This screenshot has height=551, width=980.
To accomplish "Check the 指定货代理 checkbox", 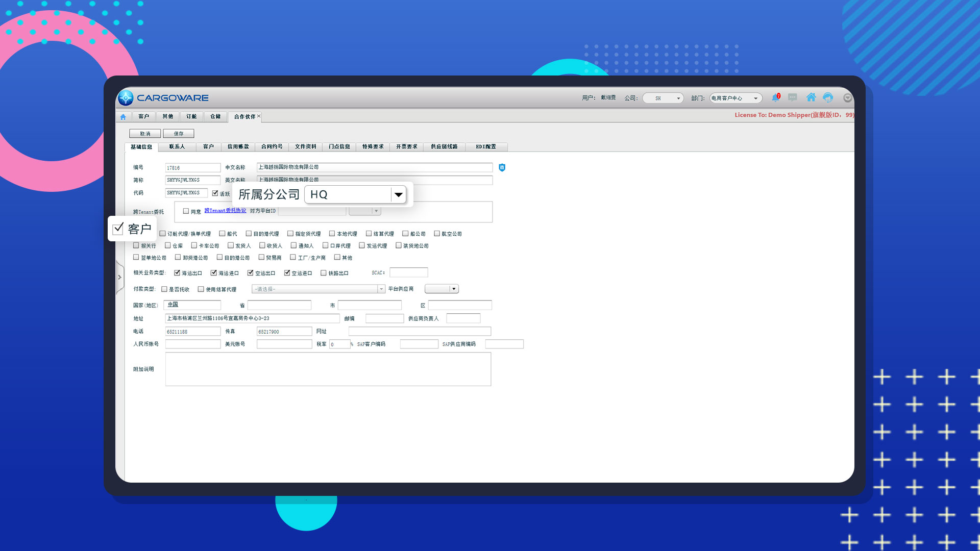I will pyautogui.click(x=290, y=234).
